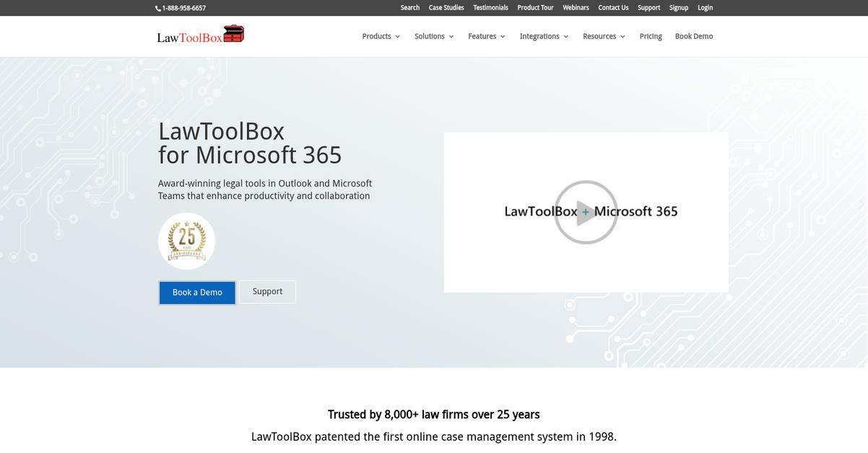Click the 25 Years Anniversary badge

point(186,241)
